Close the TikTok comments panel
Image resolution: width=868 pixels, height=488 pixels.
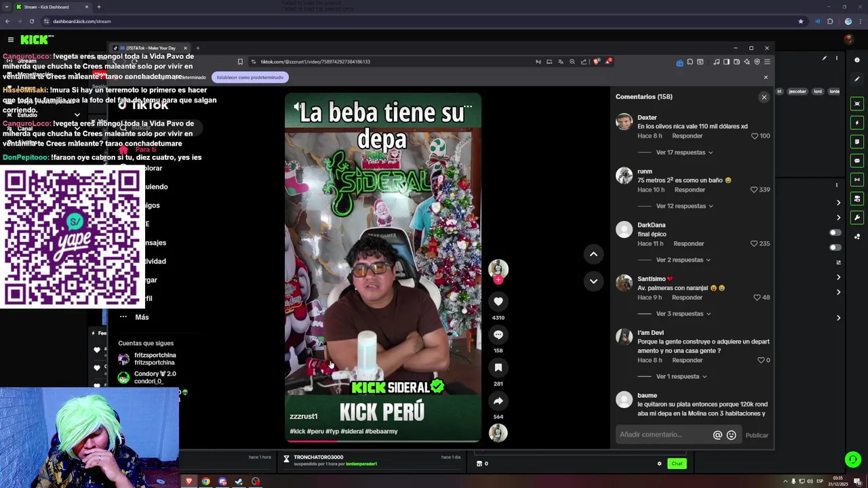[x=764, y=97]
